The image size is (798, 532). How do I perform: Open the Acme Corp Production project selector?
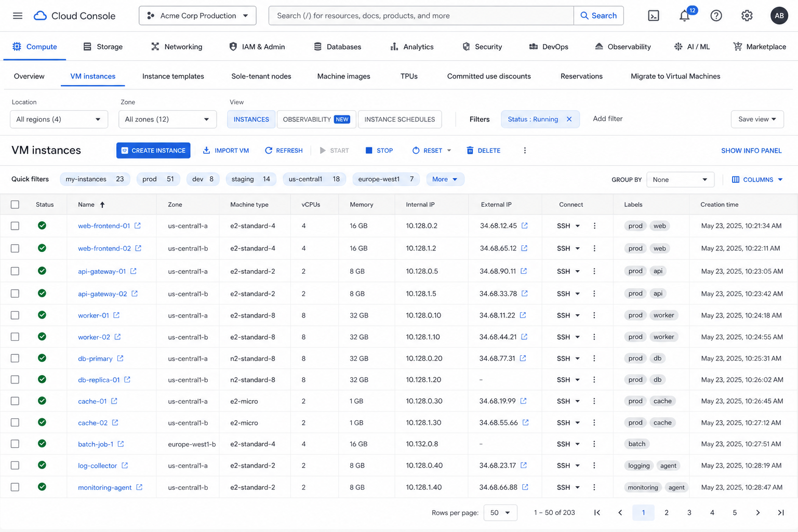pyautogui.click(x=197, y=16)
